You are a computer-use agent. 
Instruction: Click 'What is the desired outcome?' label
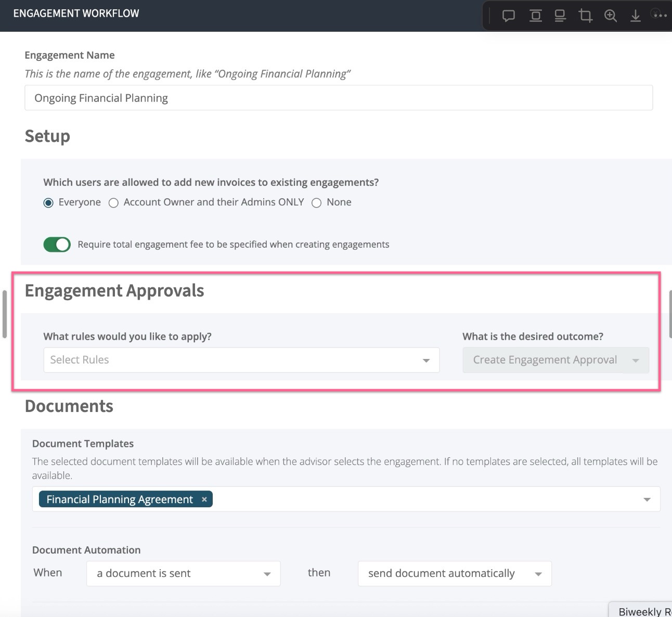pyautogui.click(x=533, y=337)
